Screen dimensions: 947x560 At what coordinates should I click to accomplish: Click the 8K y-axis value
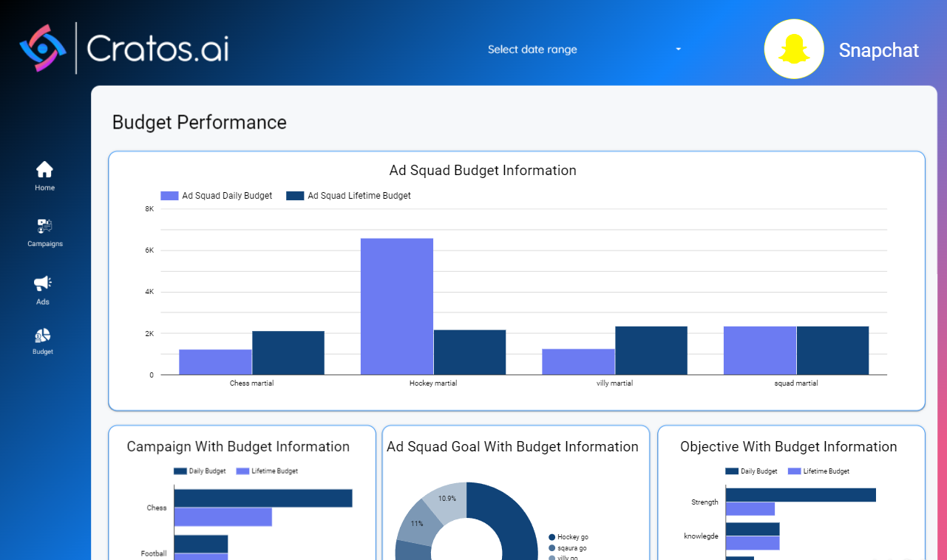(x=149, y=209)
